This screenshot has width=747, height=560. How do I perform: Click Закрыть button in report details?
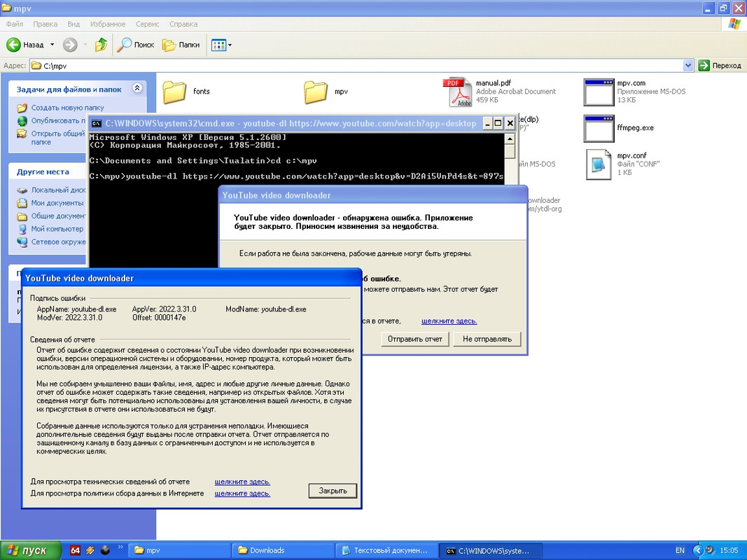tap(333, 491)
